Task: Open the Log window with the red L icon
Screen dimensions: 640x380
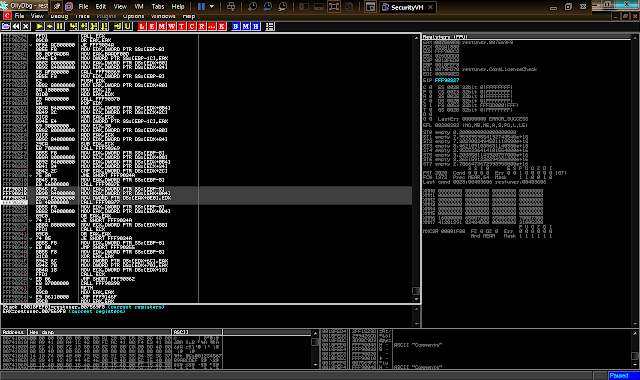Action: click(x=142, y=26)
